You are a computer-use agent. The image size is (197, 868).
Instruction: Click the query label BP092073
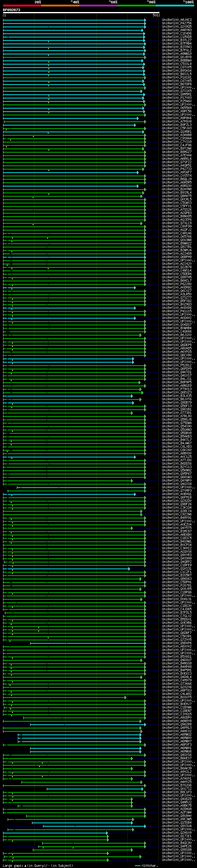[x=11, y=10]
